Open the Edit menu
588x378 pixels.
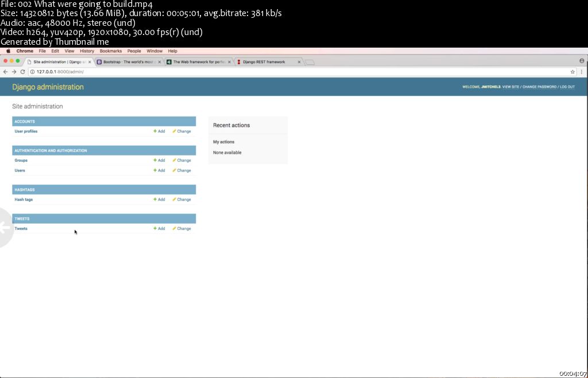point(55,51)
